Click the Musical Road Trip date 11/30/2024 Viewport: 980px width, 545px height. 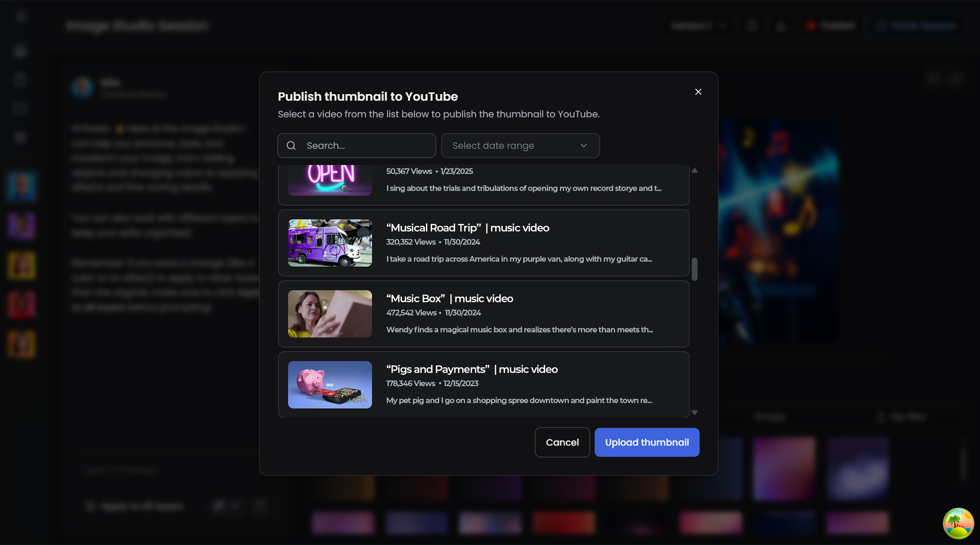tap(462, 242)
